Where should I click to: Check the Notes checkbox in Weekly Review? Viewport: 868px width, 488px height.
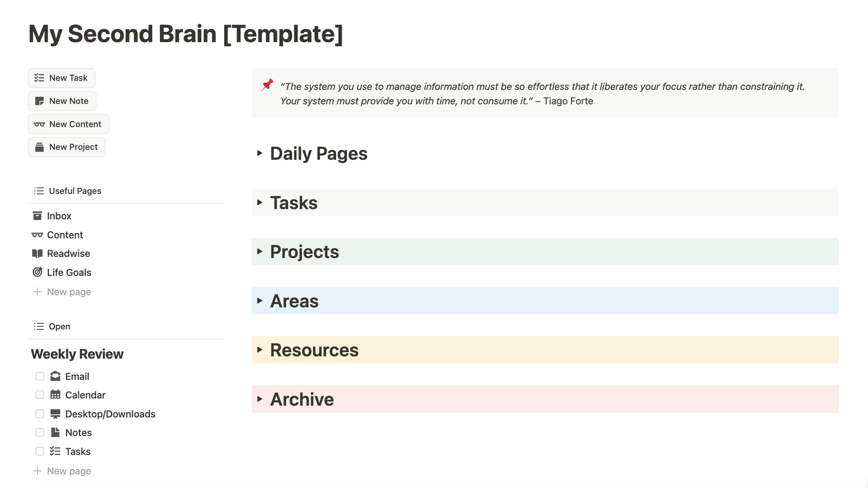click(x=40, y=432)
